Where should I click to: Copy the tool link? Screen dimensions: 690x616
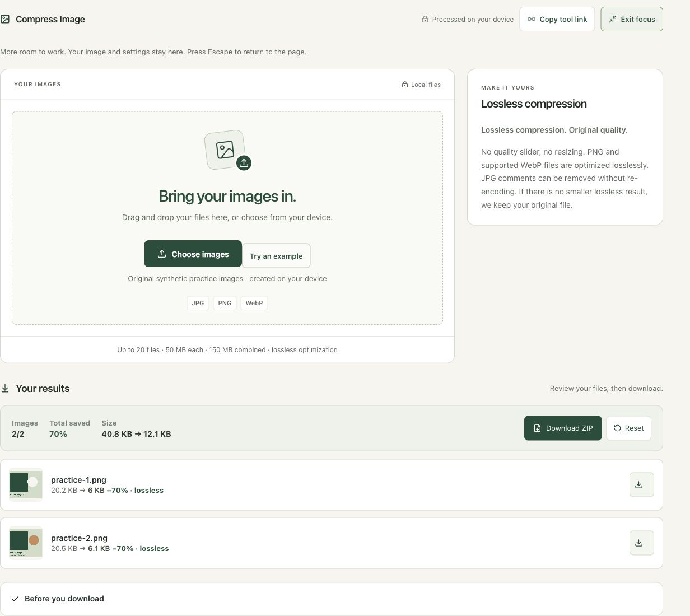[557, 19]
